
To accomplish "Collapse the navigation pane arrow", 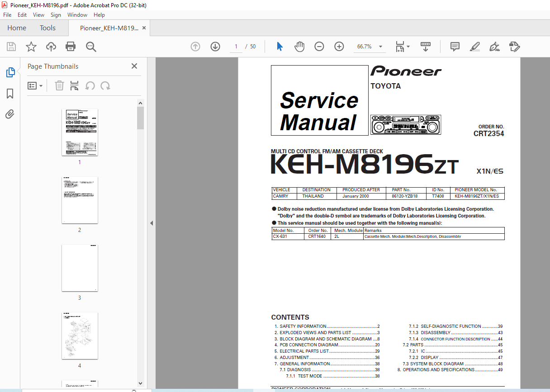I will click(152, 223).
